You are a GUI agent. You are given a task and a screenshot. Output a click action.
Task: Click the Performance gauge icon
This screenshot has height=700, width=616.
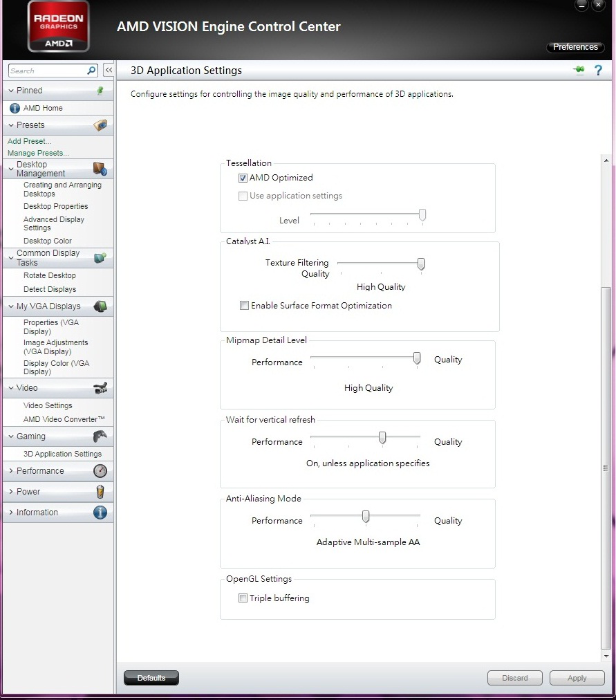pyautogui.click(x=100, y=471)
